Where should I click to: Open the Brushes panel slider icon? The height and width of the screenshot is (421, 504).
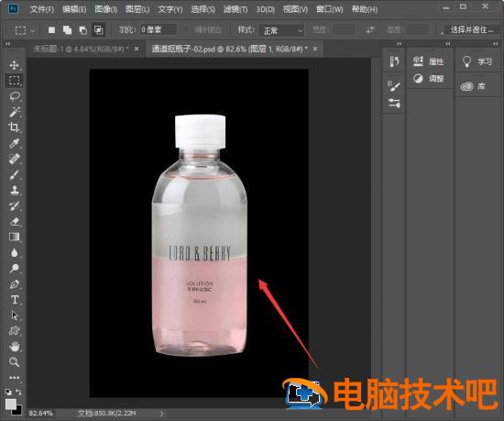[x=394, y=104]
